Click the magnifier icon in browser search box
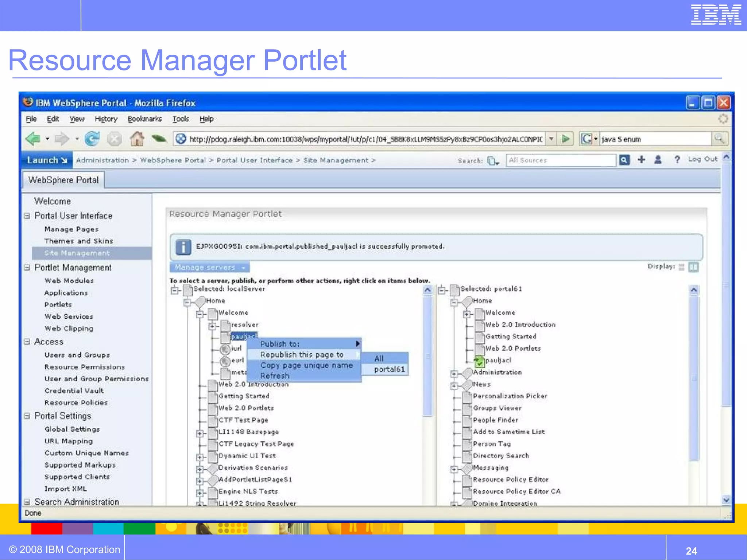Viewport: 747px width, 560px height. pyautogui.click(x=719, y=139)
